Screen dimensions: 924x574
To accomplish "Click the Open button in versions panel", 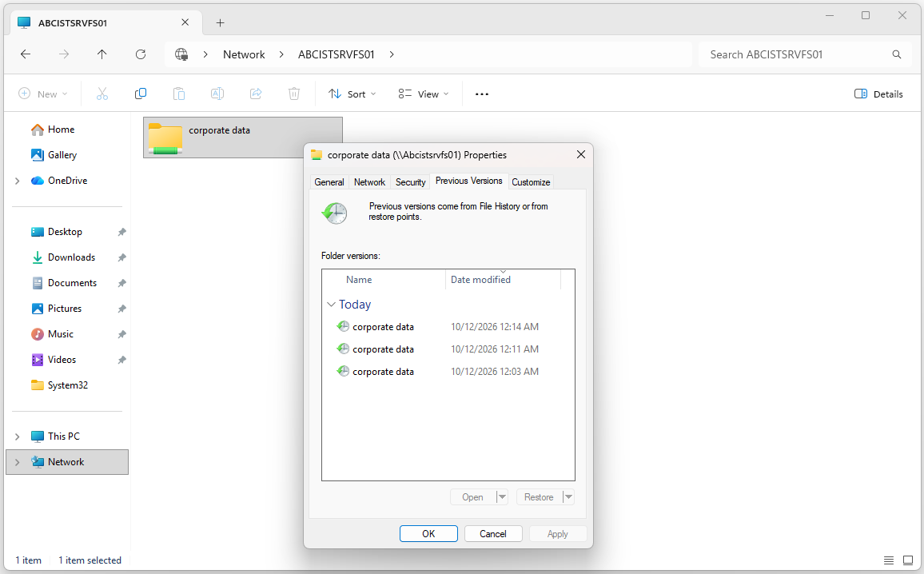I will pyautogui.click(x=472, y=497).
